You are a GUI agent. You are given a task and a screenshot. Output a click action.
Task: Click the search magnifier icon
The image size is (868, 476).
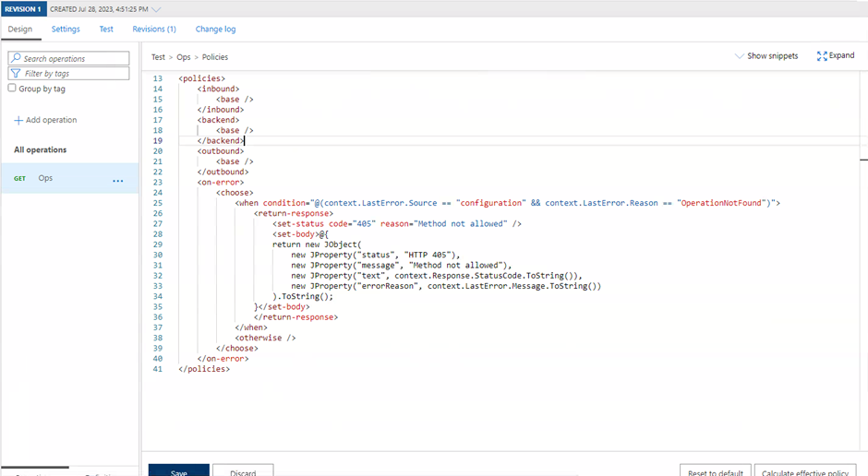(x=16, y=58)
